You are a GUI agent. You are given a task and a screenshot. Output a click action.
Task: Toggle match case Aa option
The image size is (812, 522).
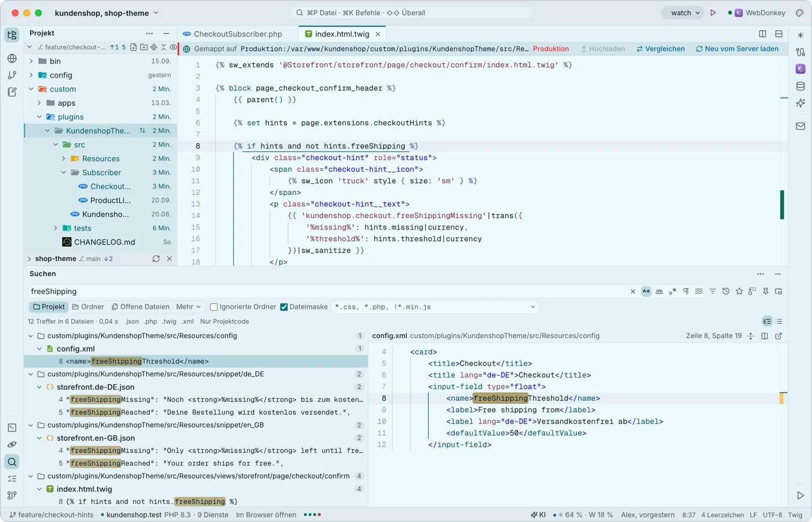pyautogui.click(x=646, y=291)
